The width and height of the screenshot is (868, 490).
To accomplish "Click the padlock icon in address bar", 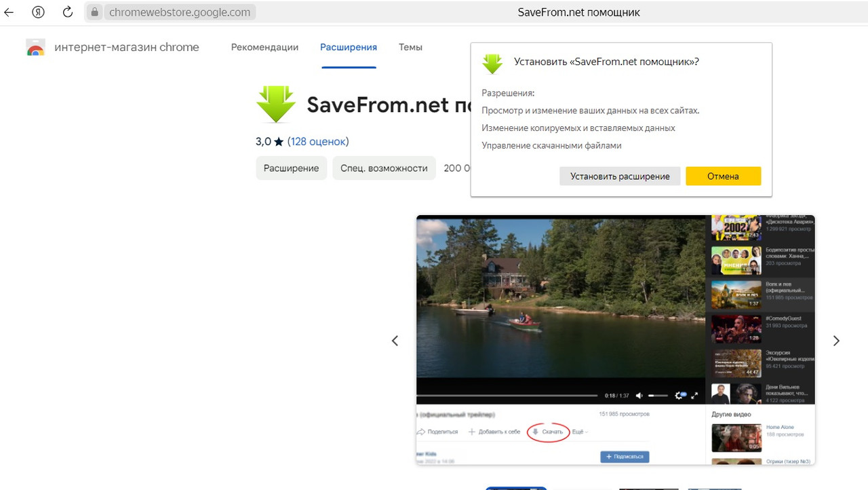I will (x=96, y=12).
